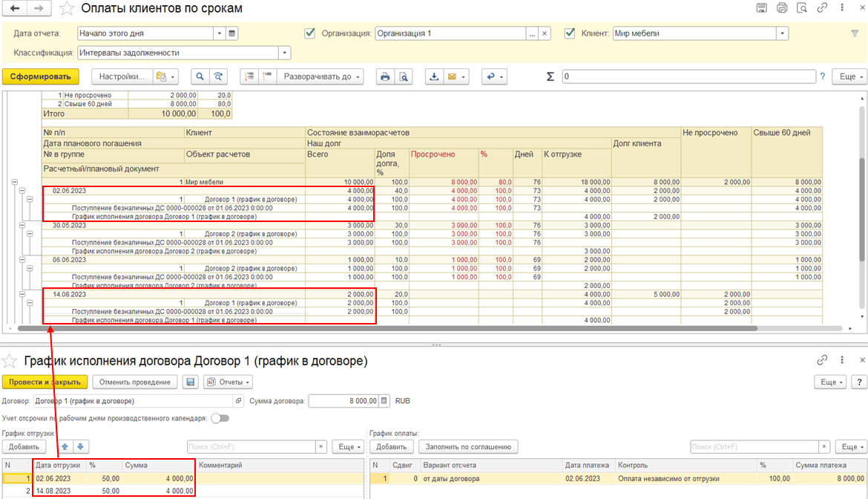Open the Классификация dropdown list
This screenshot has width=868, height=499.
[x=284, y=53]
